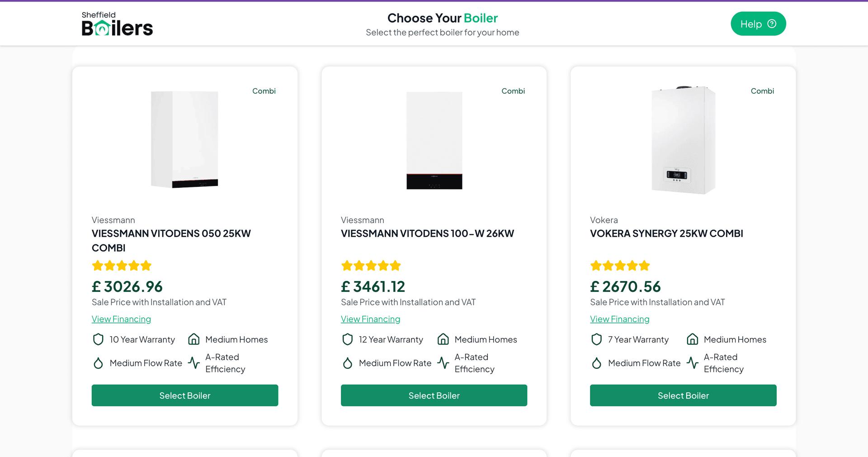Click the water drop Medium Flow Rate icon on Vitodens 100-W
Image resolution: width=868 pixels, height=457 pixels.
click(x=347, y=363)
